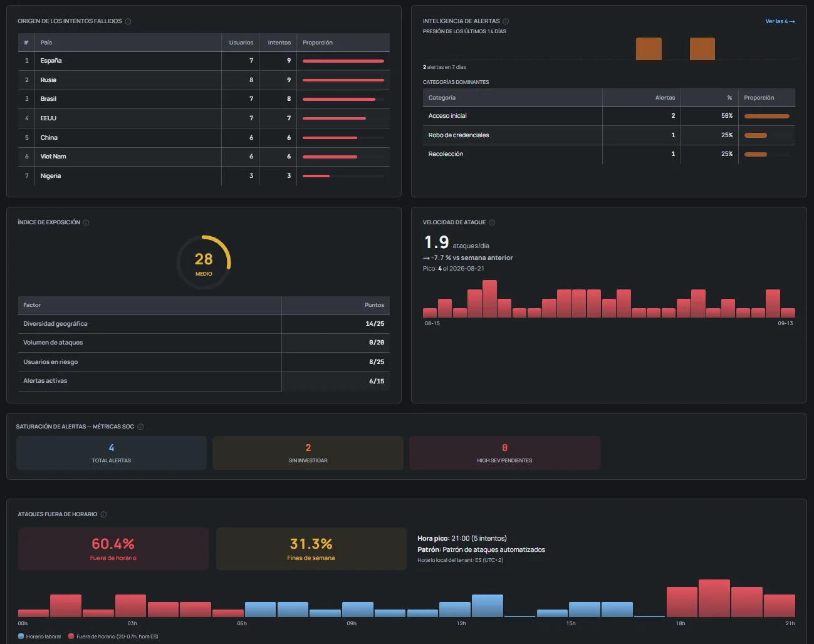This screenshot has width=814, height=644.
Task: Open the High sev pendientes card
Action: [x=504, y=453]
